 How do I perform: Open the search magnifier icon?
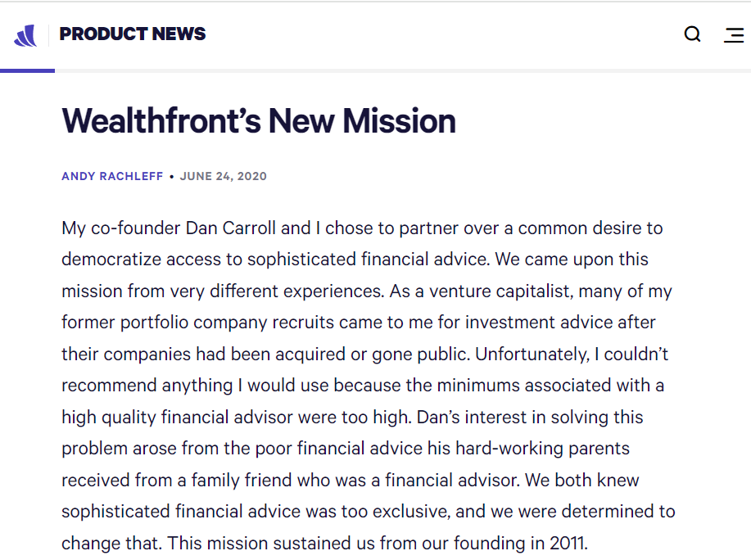(692, 34)
